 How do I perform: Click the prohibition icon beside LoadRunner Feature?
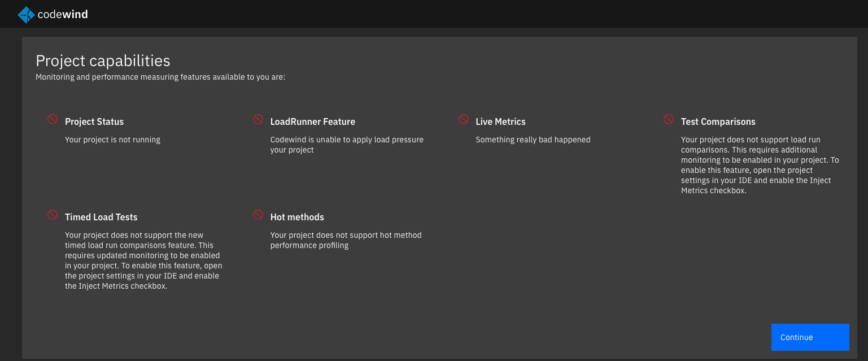point(258,119)
